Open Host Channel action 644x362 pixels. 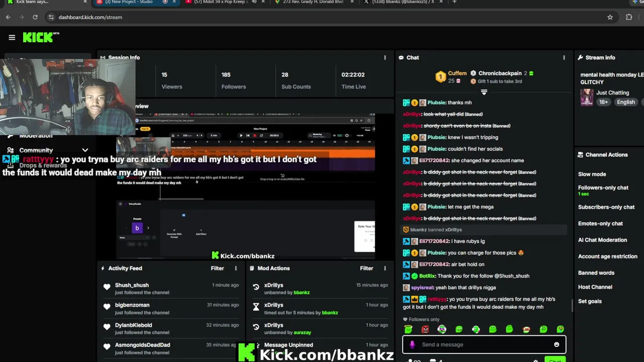point(595,287)
